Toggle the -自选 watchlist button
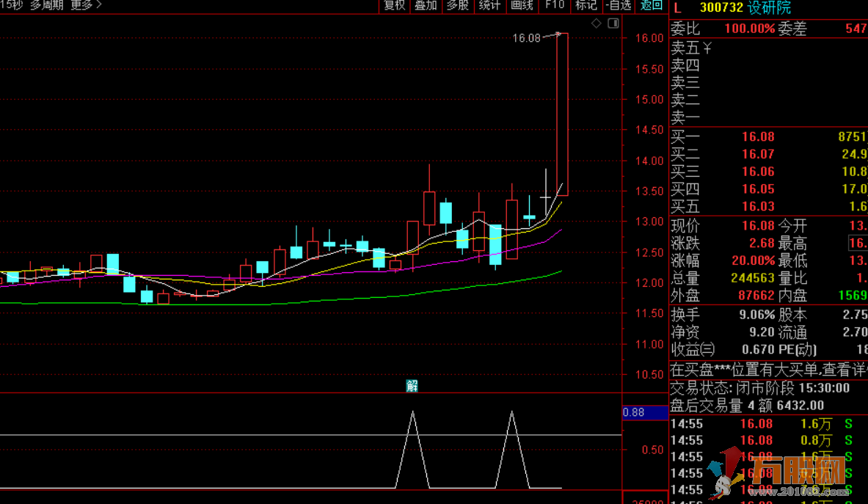Viewport: 868px width, 504px height. [619, 6]
